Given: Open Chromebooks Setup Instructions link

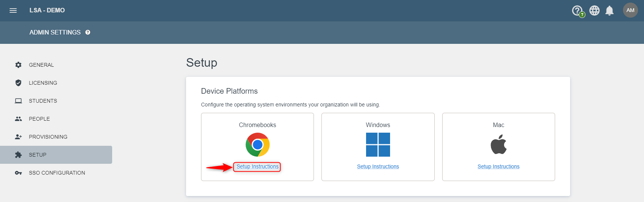Looking at the screenshot, I should [x=258, y=166].
